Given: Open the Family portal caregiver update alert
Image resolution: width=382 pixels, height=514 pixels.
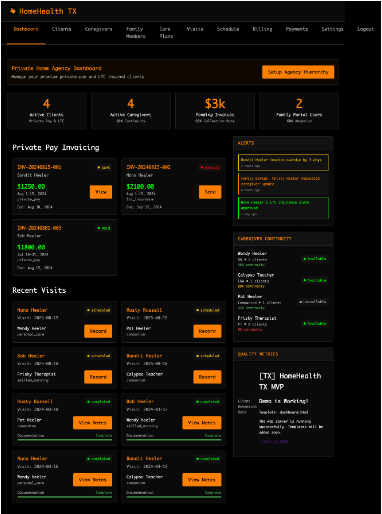Looking at the screenshot, I should click(x=283, y=184).
